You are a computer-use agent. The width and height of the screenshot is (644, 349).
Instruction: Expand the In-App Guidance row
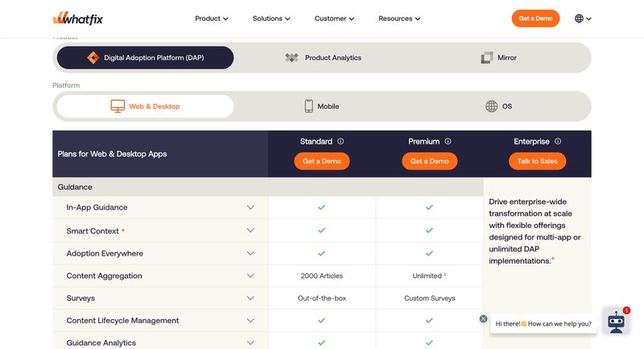(250, 208)
